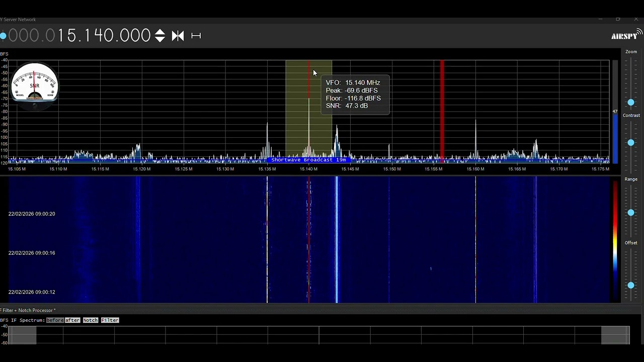Click the 15.105 M axis label

tap(17, 169)
